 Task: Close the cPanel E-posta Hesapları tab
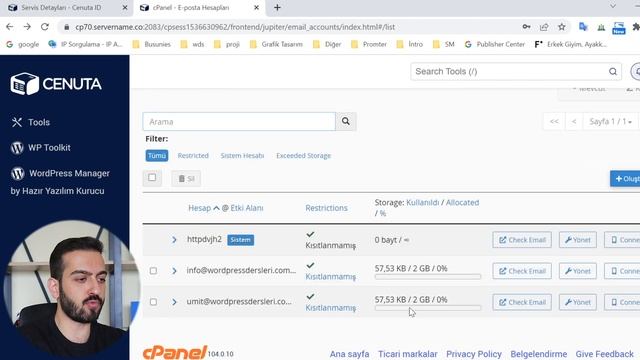(x=256, y=7)
